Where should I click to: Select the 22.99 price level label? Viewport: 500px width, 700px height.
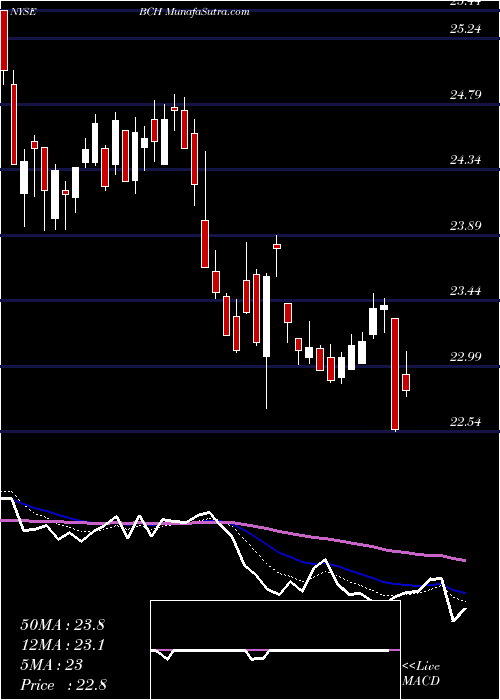click(466, 356)
